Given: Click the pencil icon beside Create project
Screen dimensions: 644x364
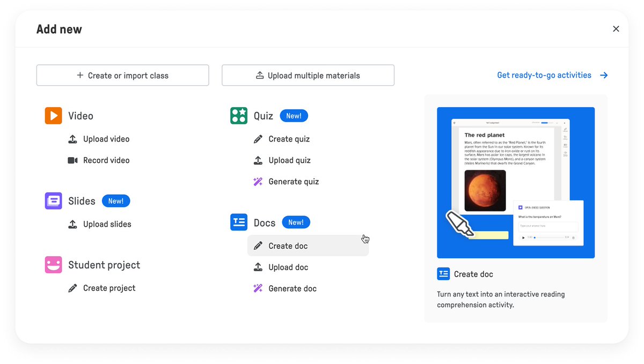Looking at the screenshot, I should click(72, 288).
